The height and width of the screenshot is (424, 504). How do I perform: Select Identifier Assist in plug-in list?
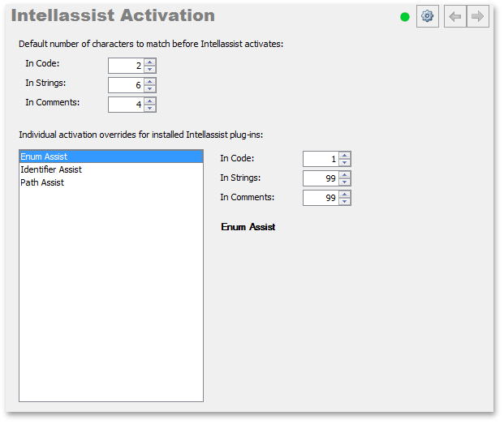click(111, 169)
